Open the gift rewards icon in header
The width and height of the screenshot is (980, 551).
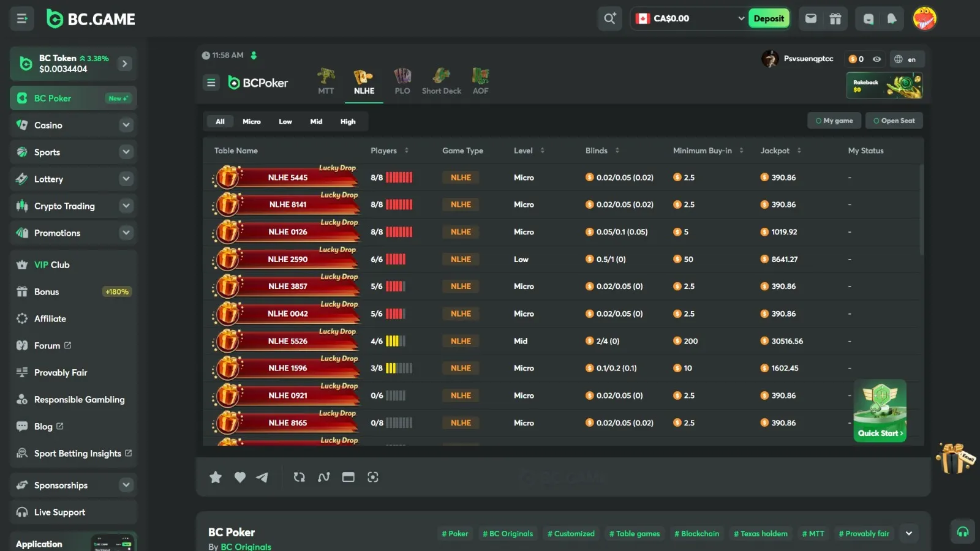pyautogui.click(x=835, y=18)
